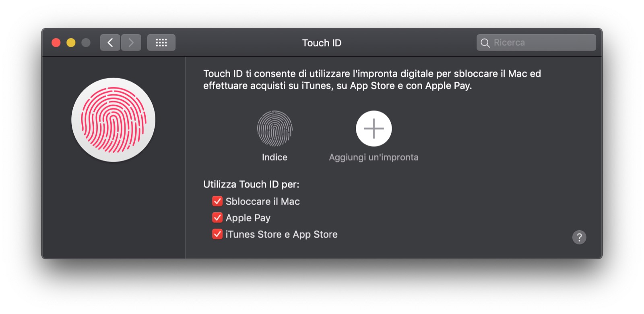Click the Touch ID description paragraph
The image size is (644, 314).
pos(372,79)
